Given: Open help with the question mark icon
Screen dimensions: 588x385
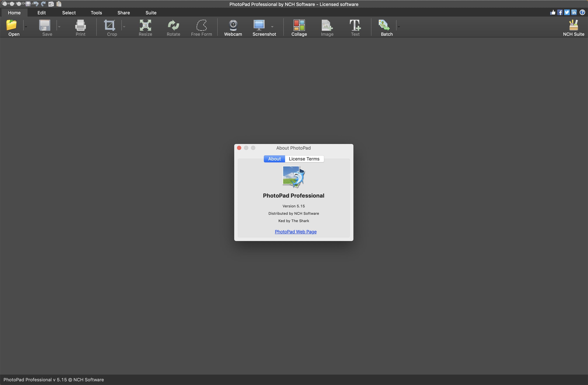Looking at the screenshot, I should (x=582, y=12).
